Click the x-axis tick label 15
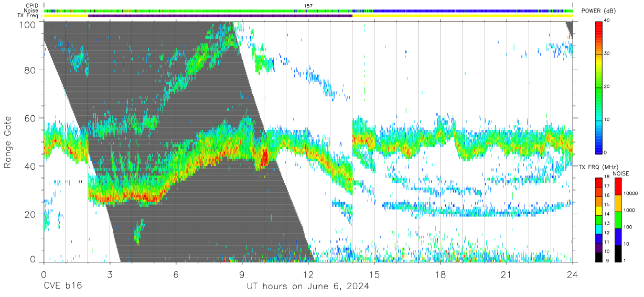This screenshot has height=297, width=644. (x=374, y=274)
